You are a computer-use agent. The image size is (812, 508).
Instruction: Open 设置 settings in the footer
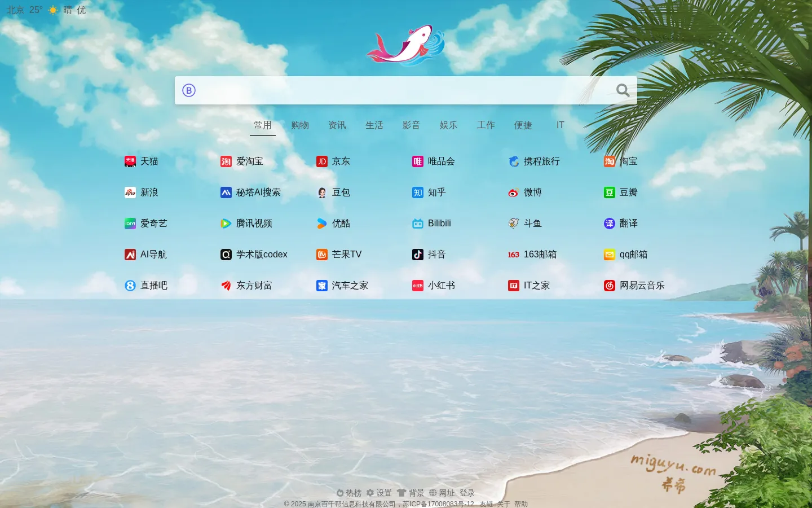[379, 493]
